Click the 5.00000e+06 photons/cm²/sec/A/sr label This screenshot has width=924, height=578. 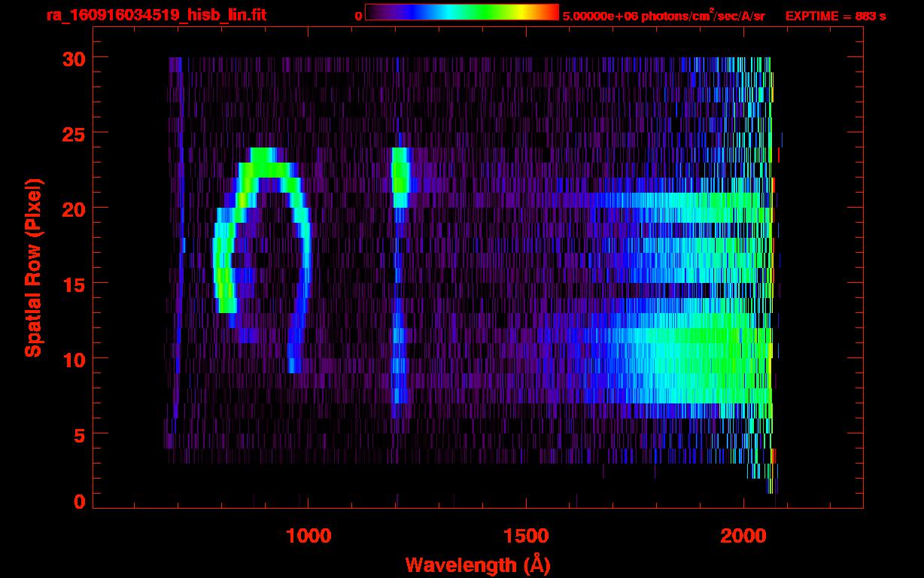click(x=664, y=15)
